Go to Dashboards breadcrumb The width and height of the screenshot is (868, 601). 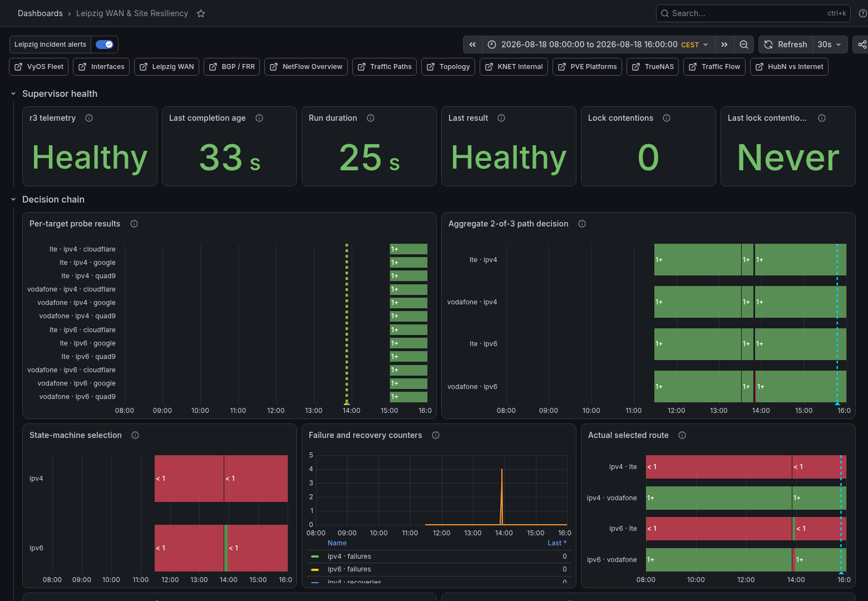(x=40, y=13)
